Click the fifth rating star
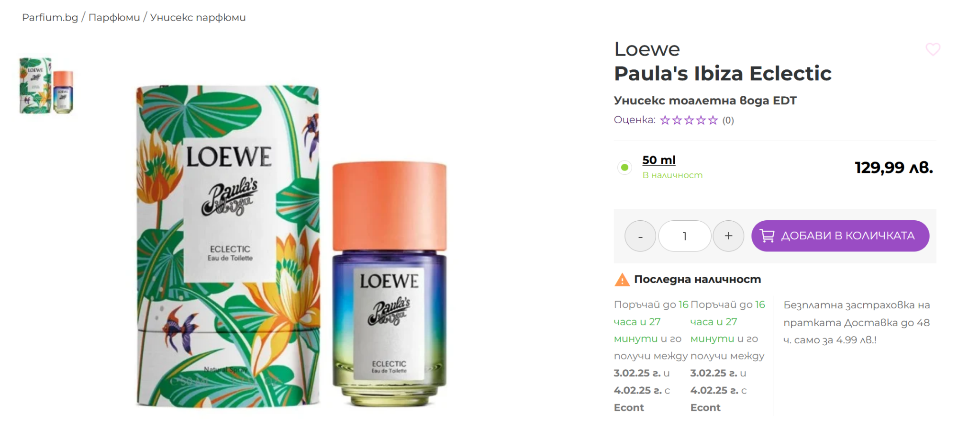 [x=713, y=120]
